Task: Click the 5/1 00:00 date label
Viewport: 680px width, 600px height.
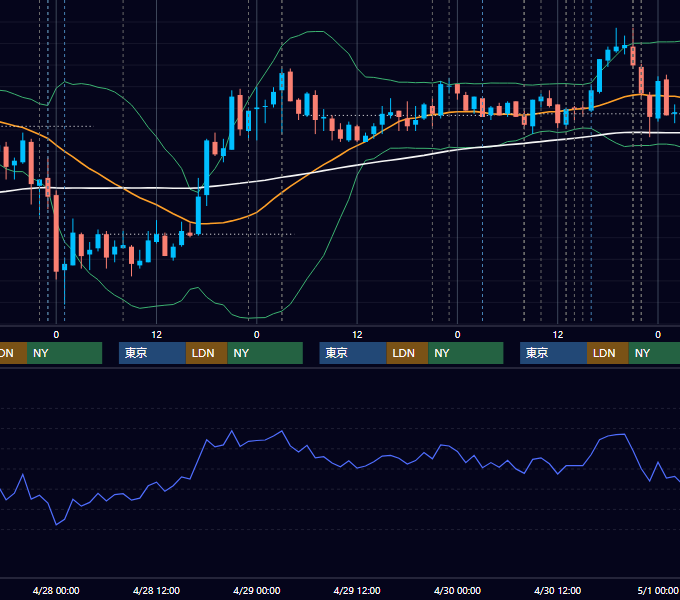Action: [x=658, y=590]
